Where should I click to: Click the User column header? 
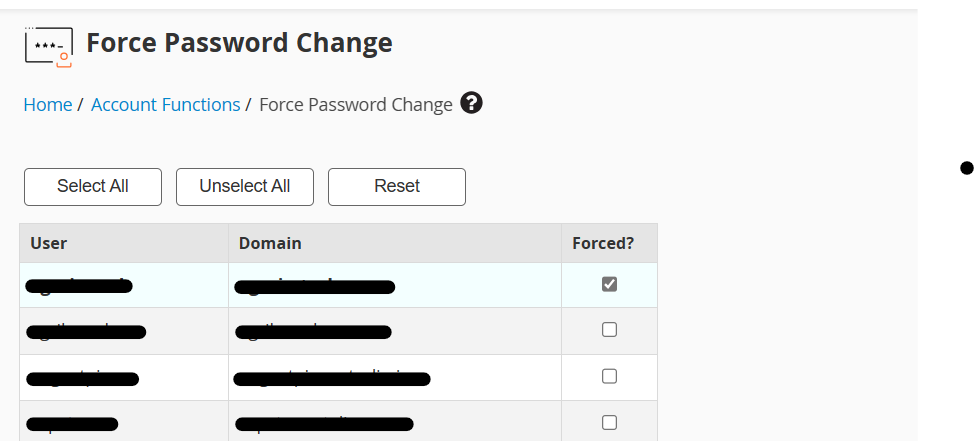[48, 243]
